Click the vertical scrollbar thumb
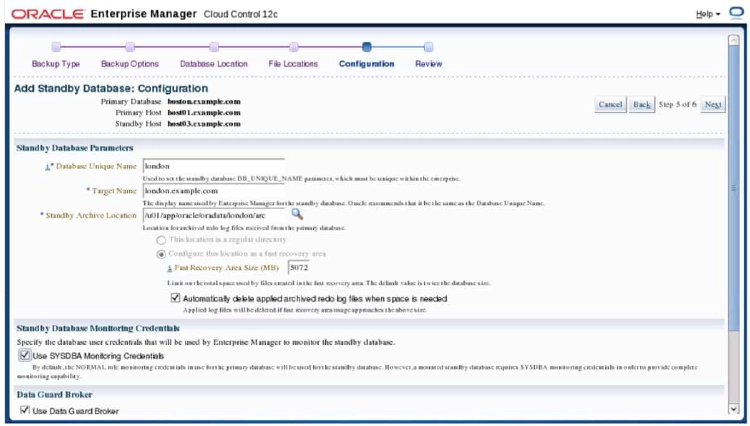This screenshot has width=750, height=426. [x=734, y=188]
